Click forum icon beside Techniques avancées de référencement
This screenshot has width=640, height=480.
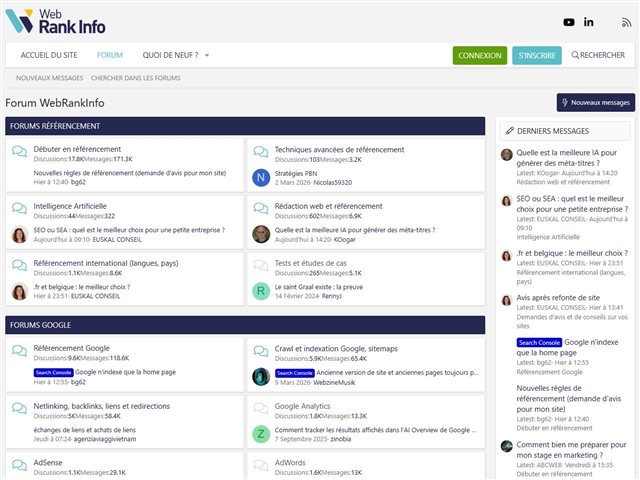(x=261, y=151)
